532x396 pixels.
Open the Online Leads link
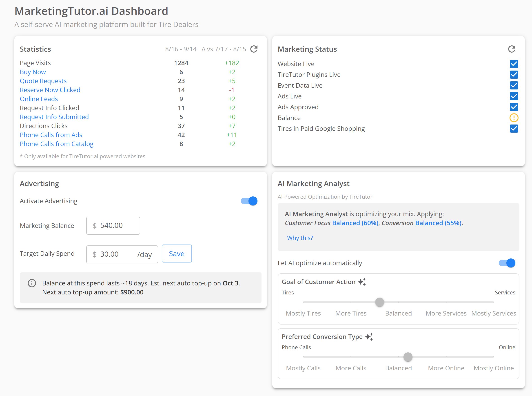pos(39,99)
